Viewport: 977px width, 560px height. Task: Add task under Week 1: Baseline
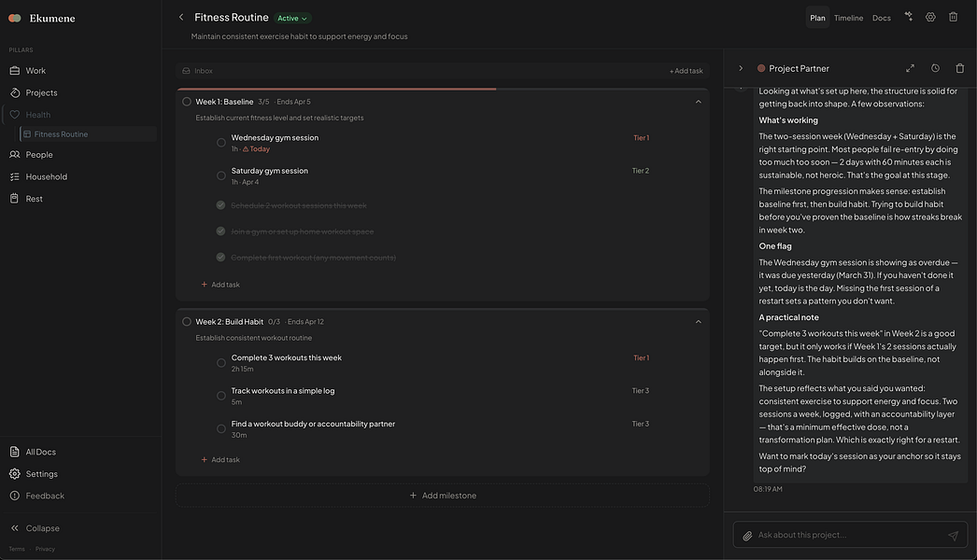click(x=220, y=284)
